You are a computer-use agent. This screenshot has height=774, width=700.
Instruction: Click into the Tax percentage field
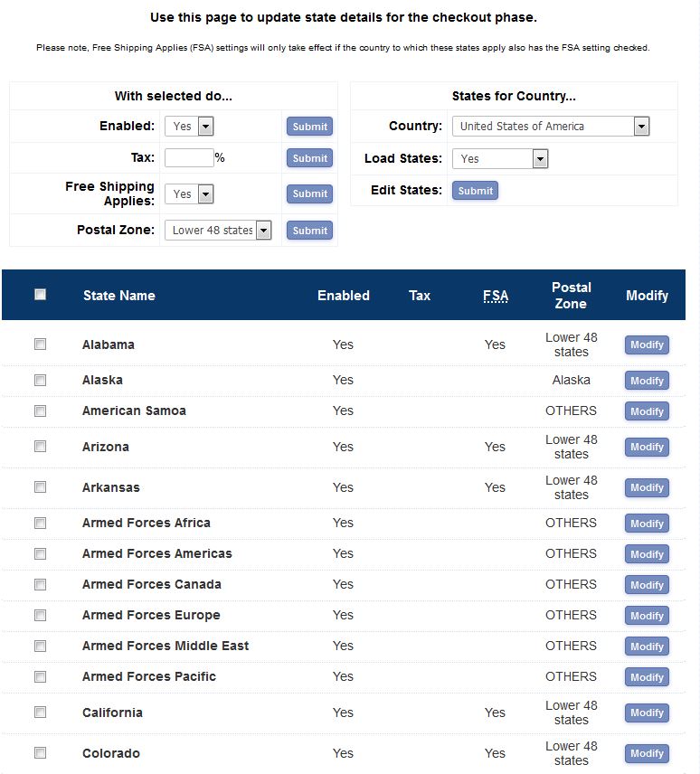(x=189, y=158)
